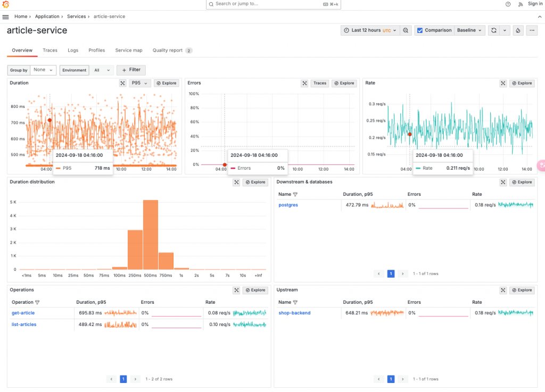Open the help question mark icon
Image resolution: width=545 pixels, height=392 pixels.
(508, 4)
